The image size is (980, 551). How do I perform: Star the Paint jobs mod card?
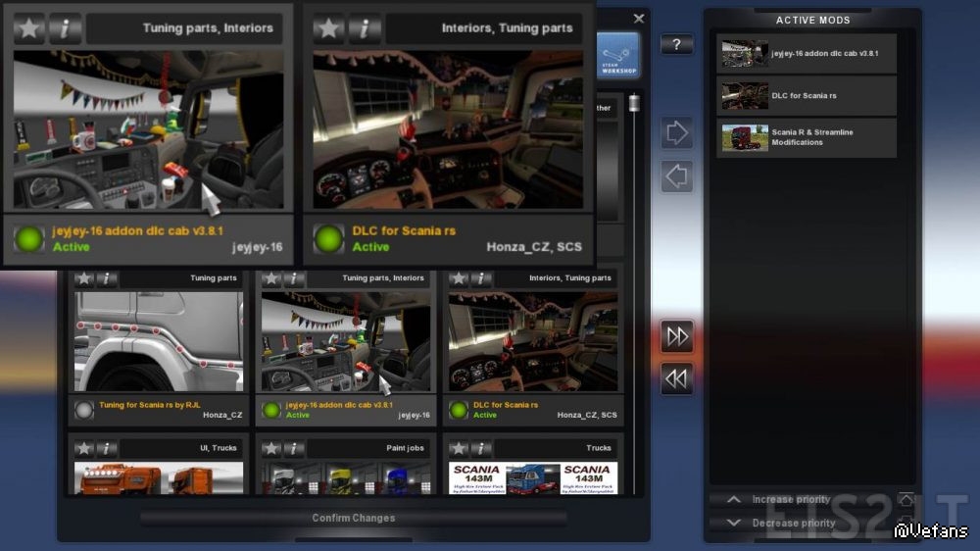click(x=271, y=448)
